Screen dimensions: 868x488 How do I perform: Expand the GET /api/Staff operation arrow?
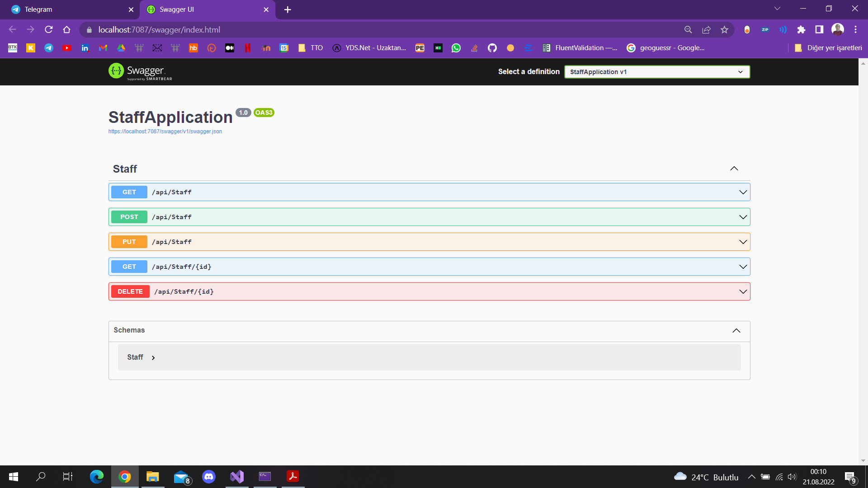[743, 192]
